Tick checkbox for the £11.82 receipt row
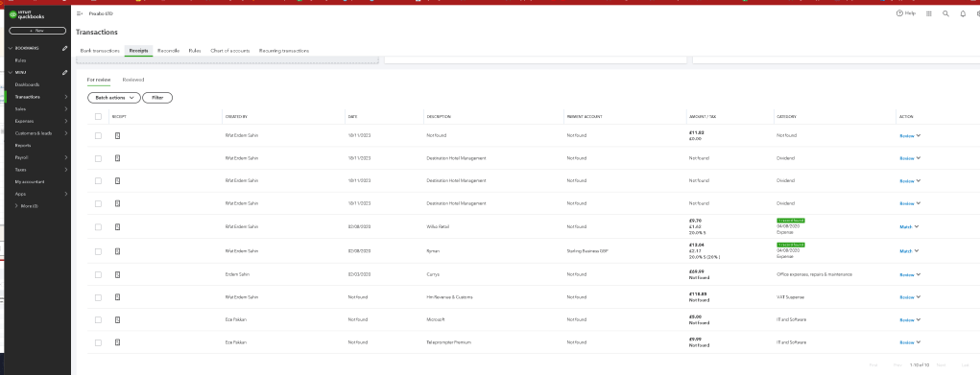Screen dimensions: 980x375 98,135
